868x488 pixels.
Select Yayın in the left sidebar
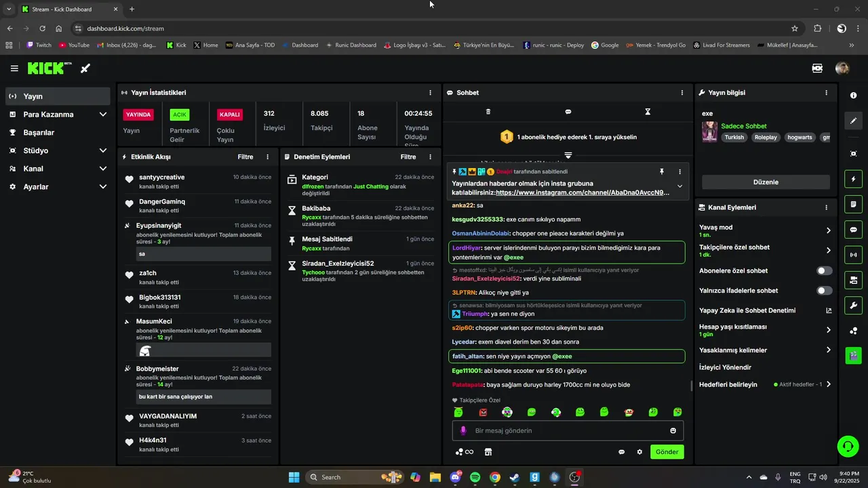58,96
